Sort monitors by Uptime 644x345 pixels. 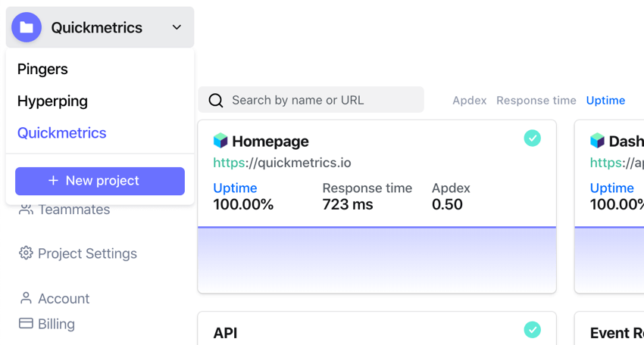(605, 101)
